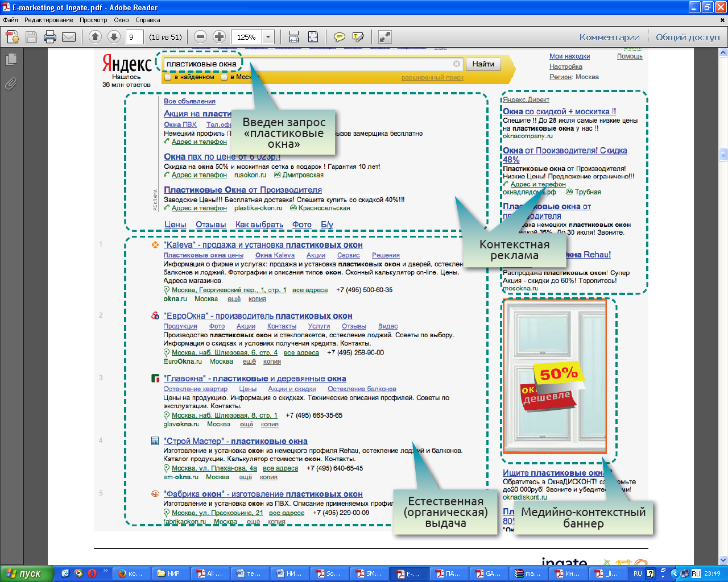Open the 'Мои находки' link
Screen dimensions: 728x582
[x=569, y=56]
